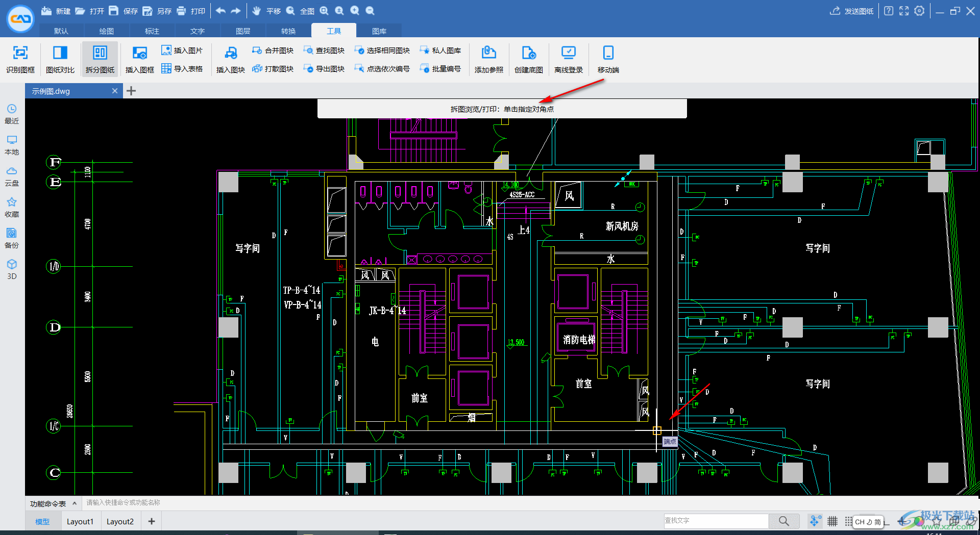Screen dimensions: 980x535
Task: Activate the 平移 pan hand tool
Action: point(256,11)
